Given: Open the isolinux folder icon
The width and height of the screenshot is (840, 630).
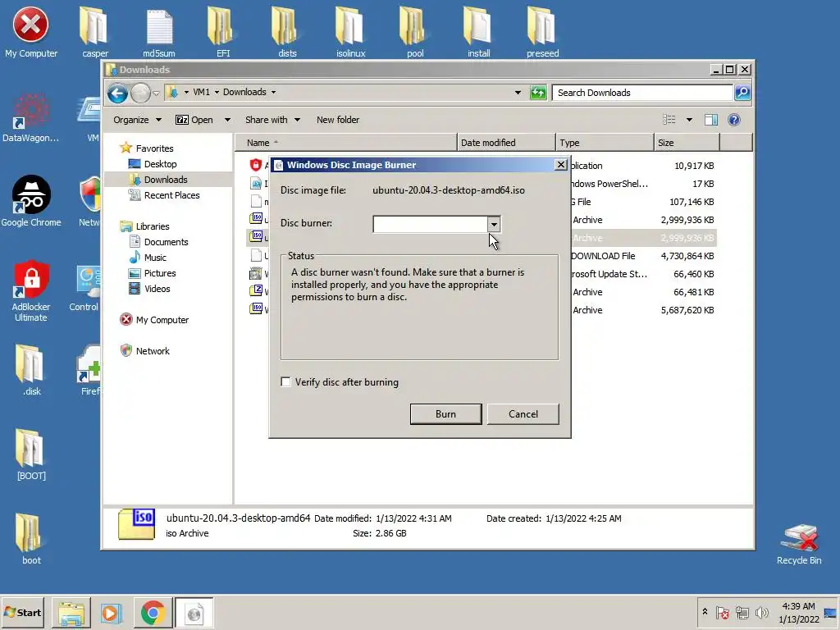Looking at the screenshot, I should click(350, 32).
